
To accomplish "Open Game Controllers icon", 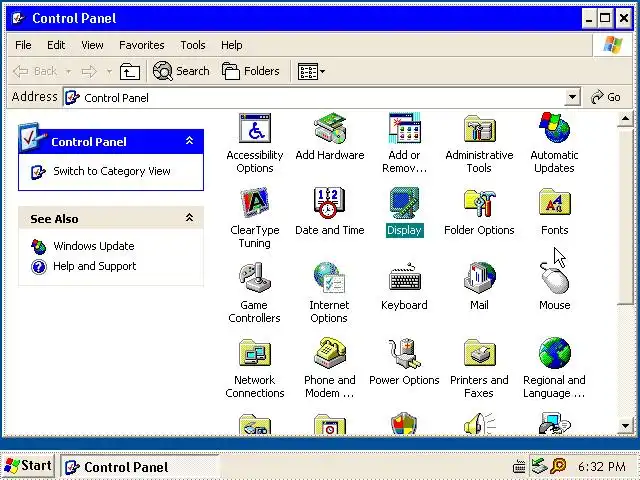I will pos(255,293).
